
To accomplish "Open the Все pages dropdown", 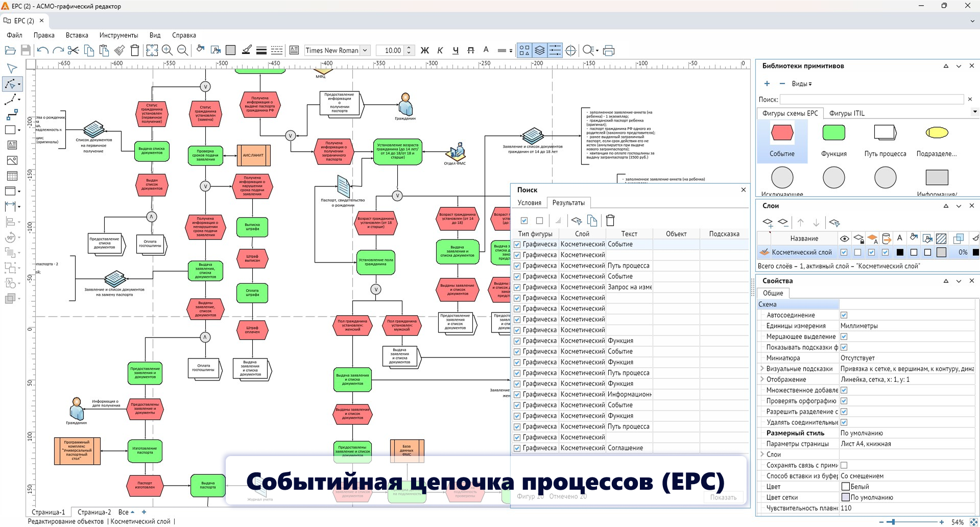I will tap(126, 512).
